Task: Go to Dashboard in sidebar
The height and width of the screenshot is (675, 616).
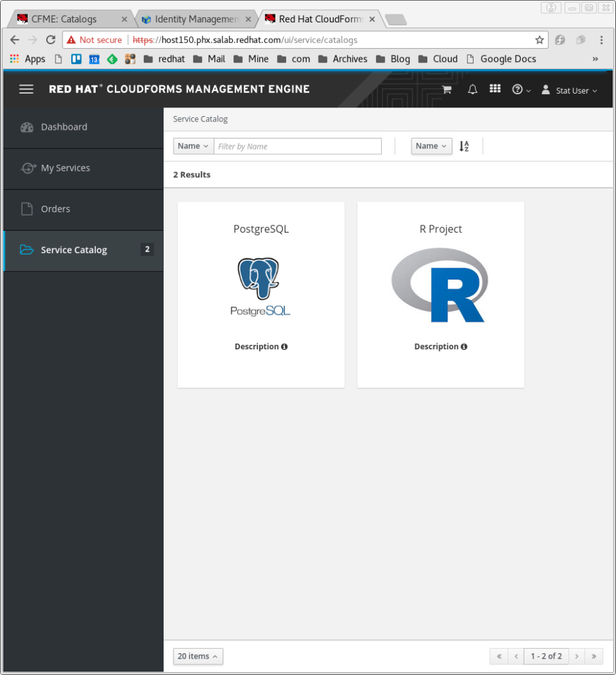Action: click(83, 127)
